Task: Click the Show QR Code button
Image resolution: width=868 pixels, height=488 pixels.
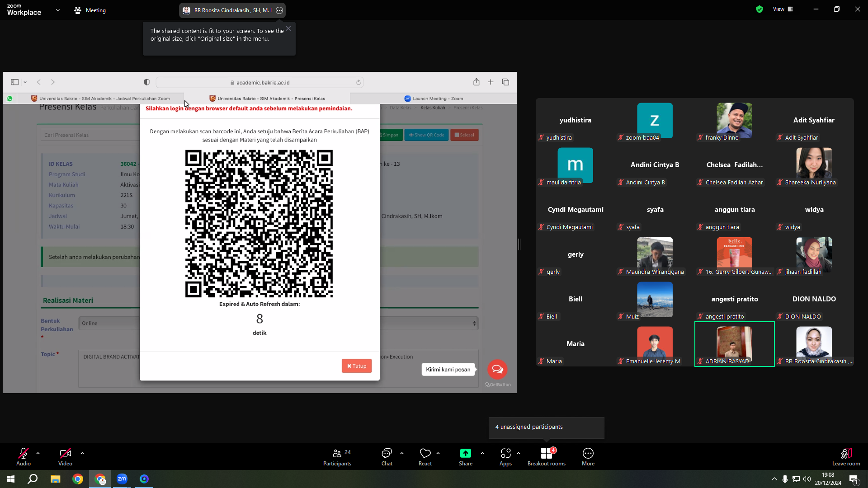Action: 427,135
